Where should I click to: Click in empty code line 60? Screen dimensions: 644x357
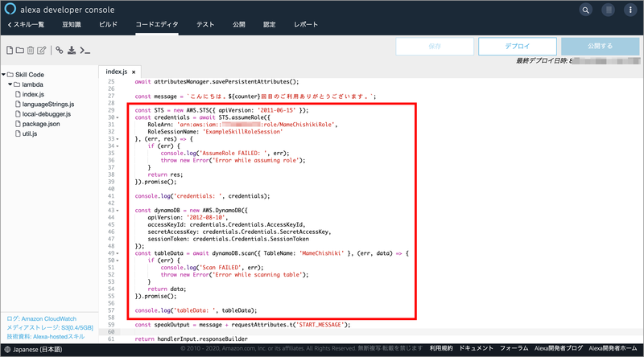(x=382, y=332)
